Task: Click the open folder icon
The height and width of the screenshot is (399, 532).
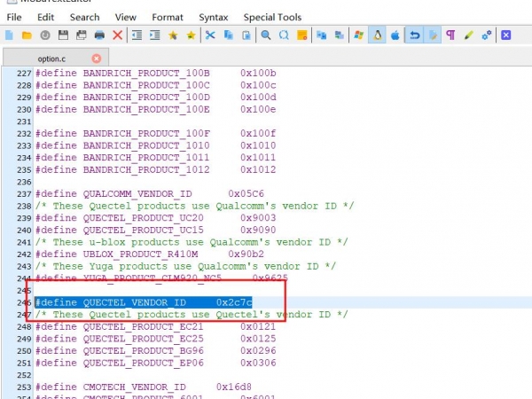Action: coord(27,35)
